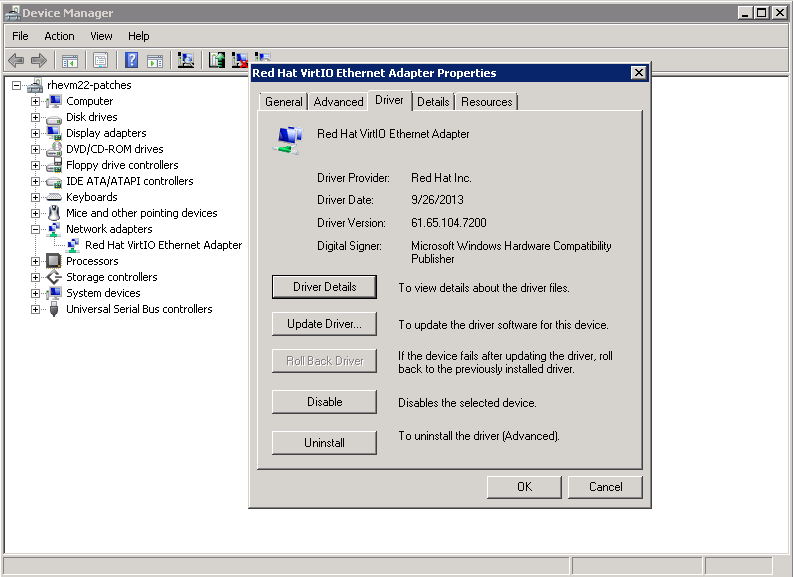793x577 pixels.
Task: Click the Disable button
Action: [324, 402]
